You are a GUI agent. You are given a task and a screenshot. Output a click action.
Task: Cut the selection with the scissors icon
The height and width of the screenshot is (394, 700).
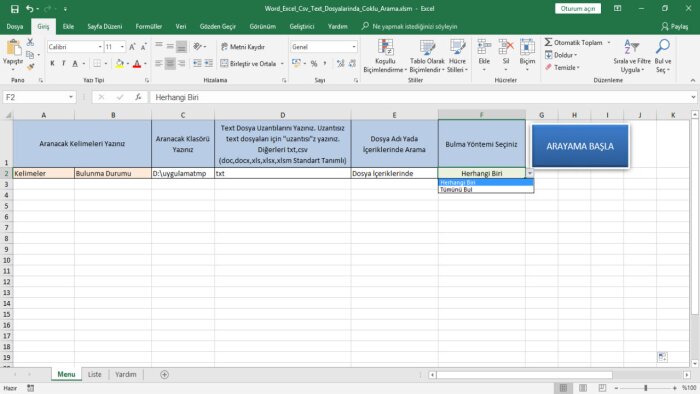click(30, 42)
